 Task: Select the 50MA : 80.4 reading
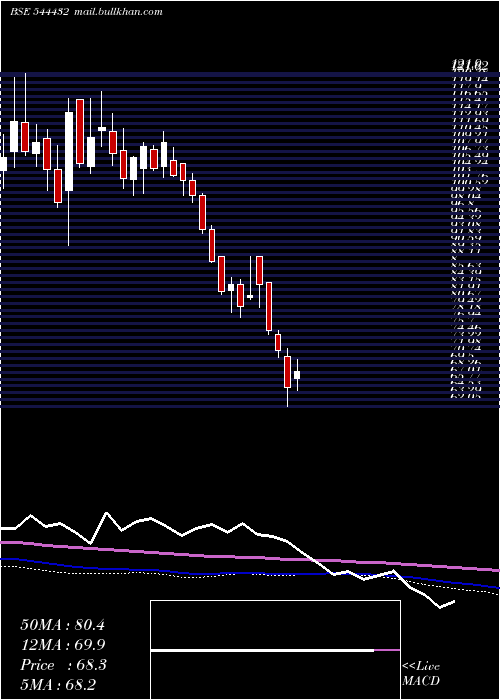coord(62,625)
